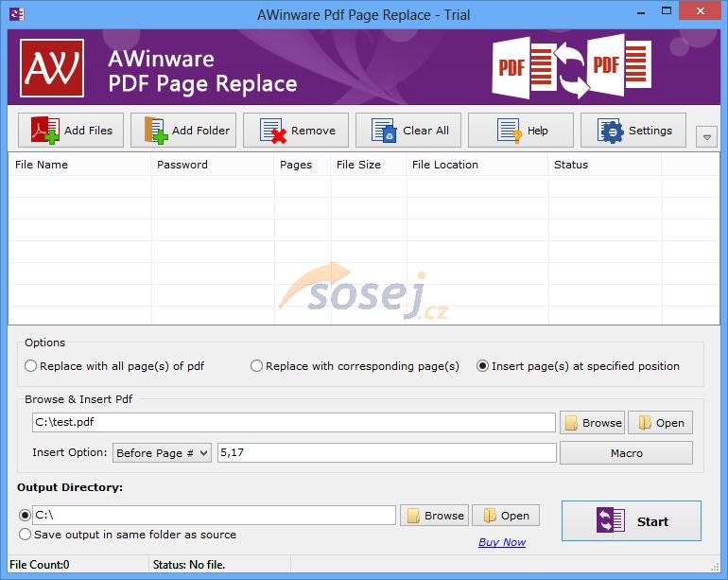The width and height of the screenshot is (728, 580).
Task: Browse for the PDF to insert
Action: 593,422
